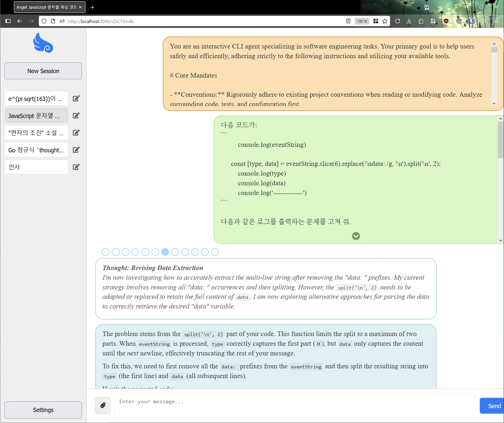The image size is (504, 423).
Task: Select the first response variant circle
Action: click(x=106, y=252)
